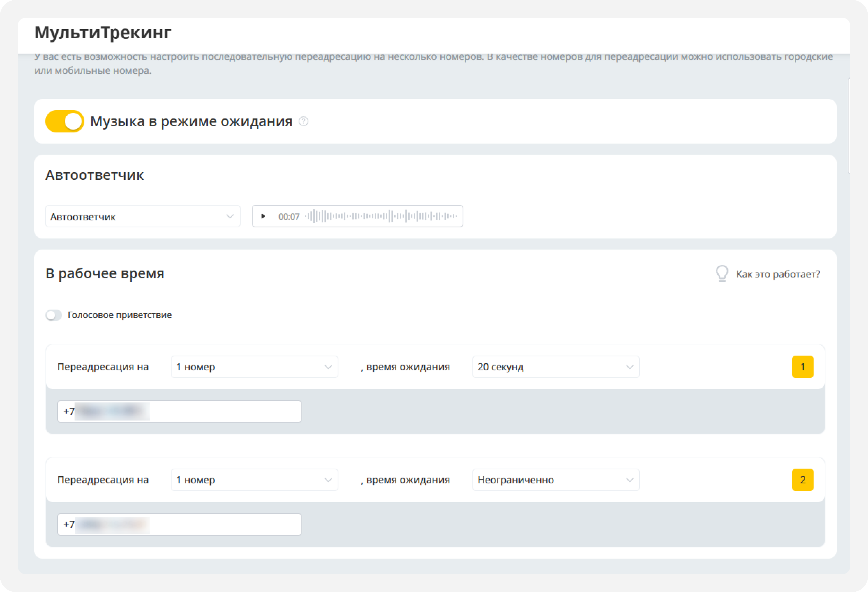Click the audio waveform to seek playback
The image size is (868, 592).
[x=381, y=216]
